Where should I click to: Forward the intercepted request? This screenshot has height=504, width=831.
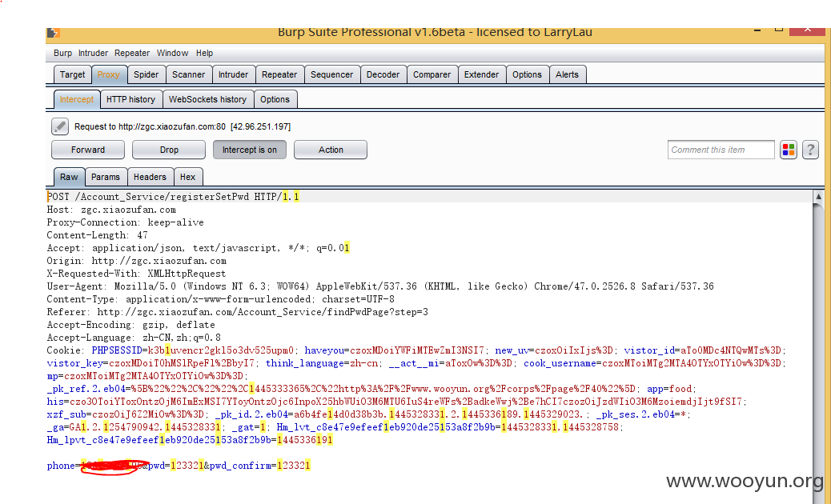(88, 150)
